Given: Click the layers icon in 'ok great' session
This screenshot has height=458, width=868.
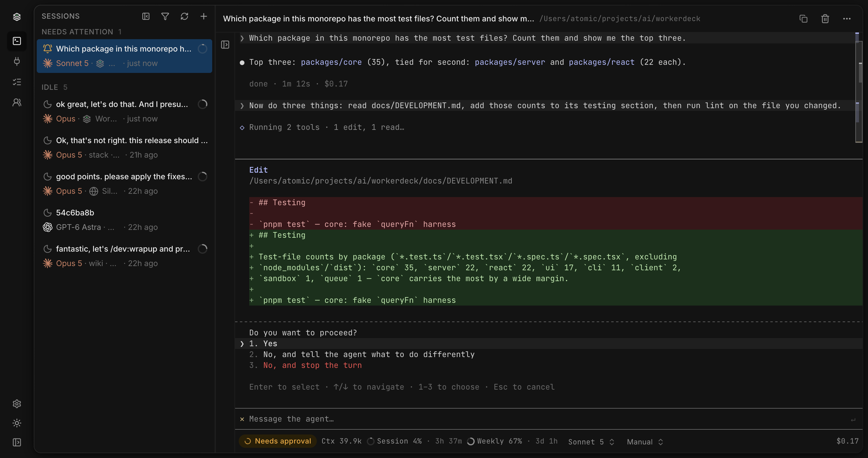Looking at the screenshot, I should [x=87, y=119].
